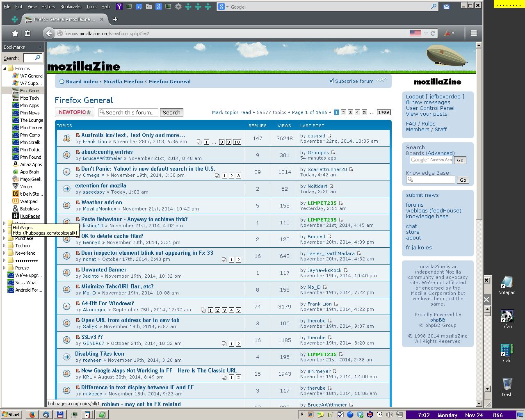
Task: Go back with the back arrow button
Action: pos(49,33)
